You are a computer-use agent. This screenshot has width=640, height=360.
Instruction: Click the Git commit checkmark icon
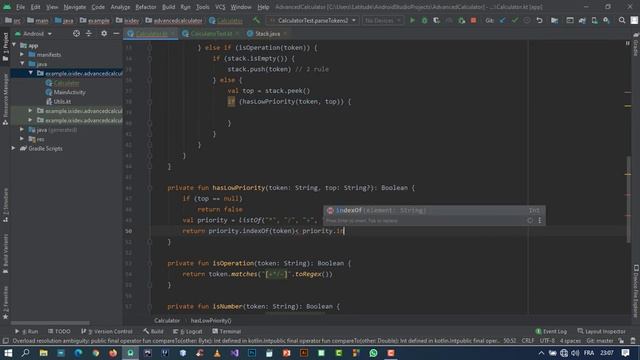click(515, 20)
